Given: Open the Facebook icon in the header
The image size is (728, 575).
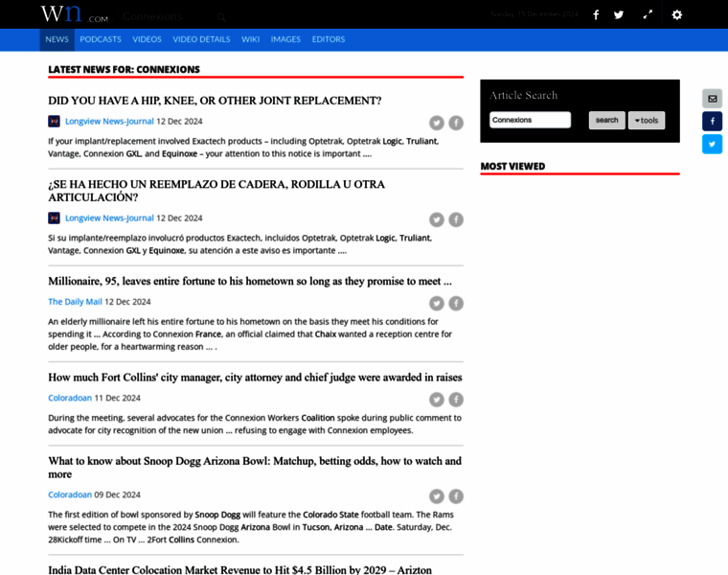Looking at the screenshot, I should 596,14.
